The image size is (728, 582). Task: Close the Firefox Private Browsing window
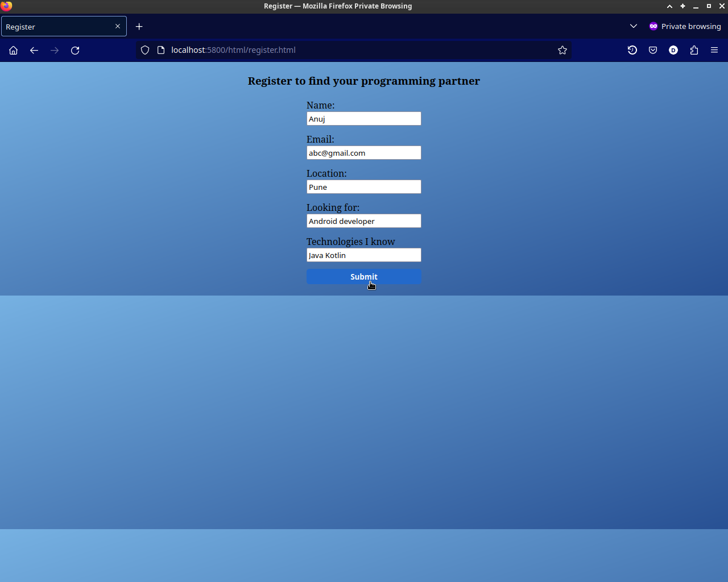click(722, 6)
